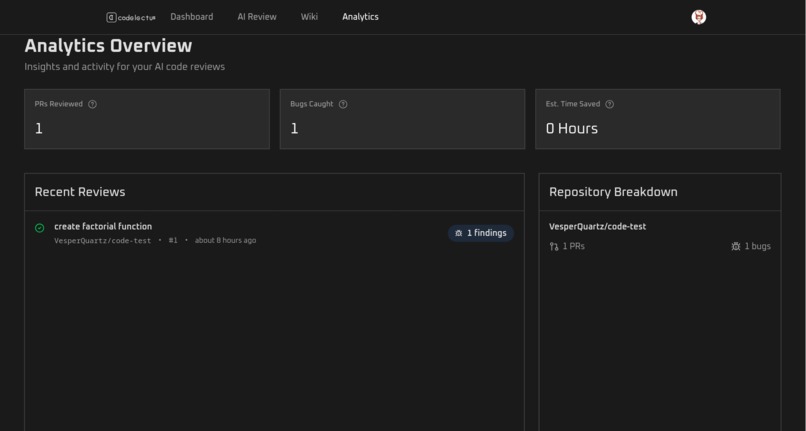Click the Analytics Overview title
This screenshot has width=806, height=431.
(108, 46)
